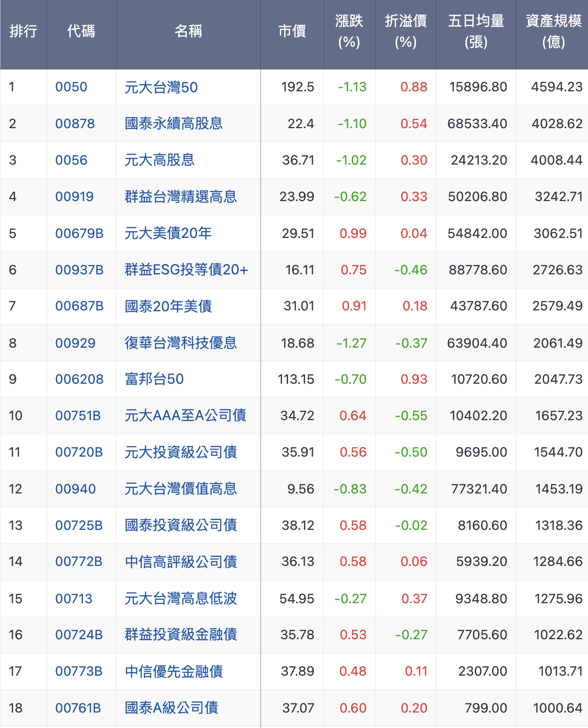Select five-day volume value 88778.60
Image resolution: width=588 pixels, height=728 pixels.
coord(478,270)
